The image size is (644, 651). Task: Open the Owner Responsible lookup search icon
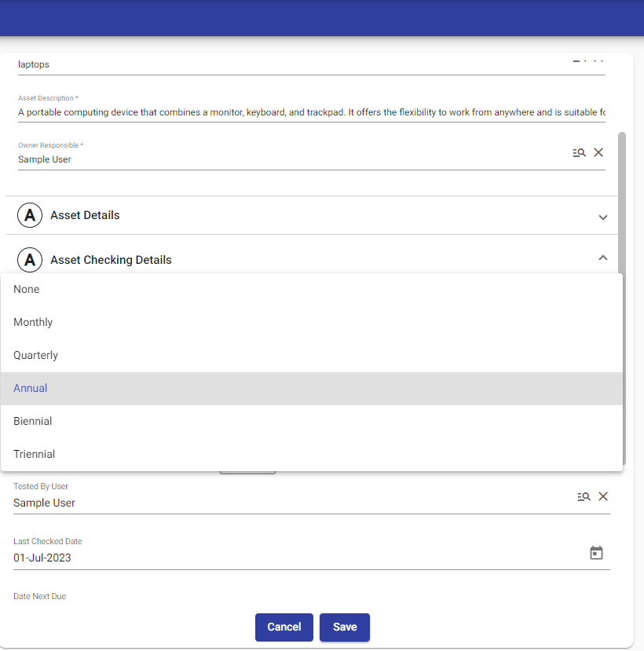point(579,153)
